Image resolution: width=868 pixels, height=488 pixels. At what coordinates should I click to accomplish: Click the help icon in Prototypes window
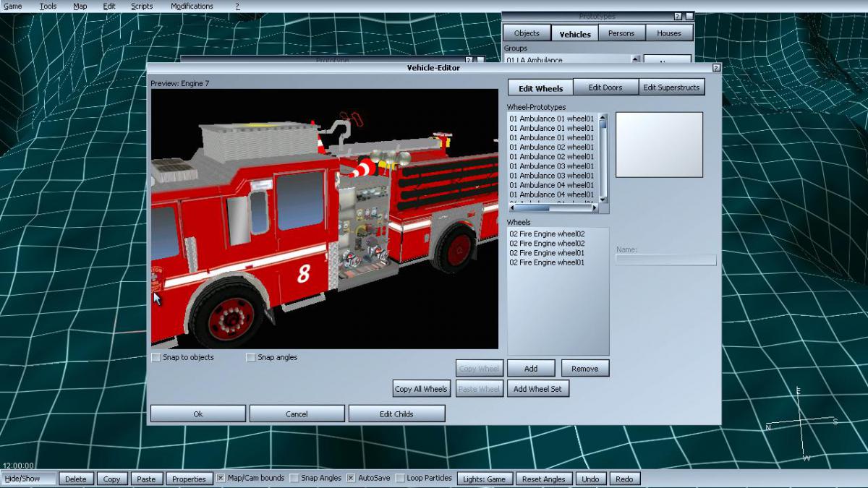(678, 16)
